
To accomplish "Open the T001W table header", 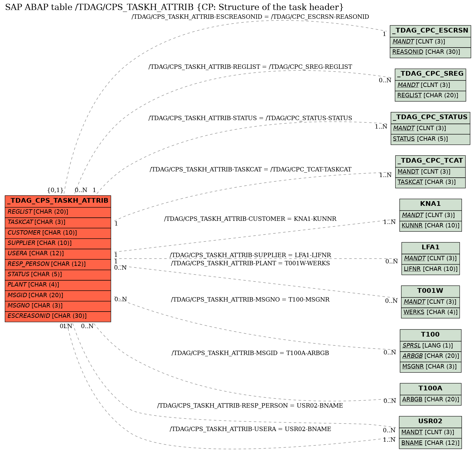I will point(430,291).
